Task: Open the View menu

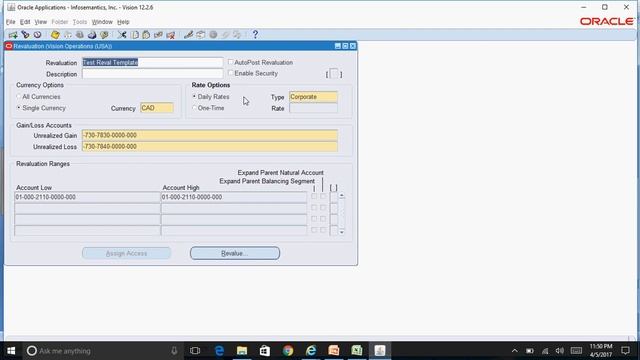Action: tap(40, 22)
